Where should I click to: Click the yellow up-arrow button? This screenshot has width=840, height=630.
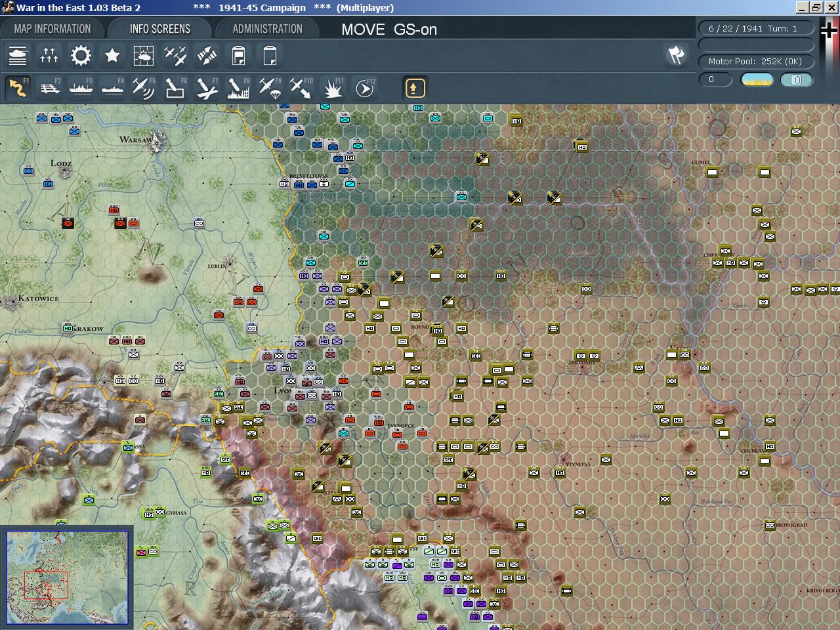coord(415,88)
